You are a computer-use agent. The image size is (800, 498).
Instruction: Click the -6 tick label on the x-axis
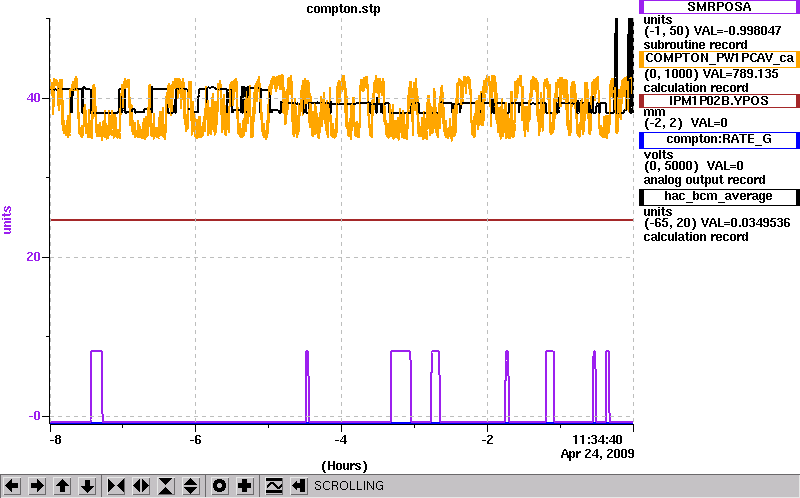(196, 439)
